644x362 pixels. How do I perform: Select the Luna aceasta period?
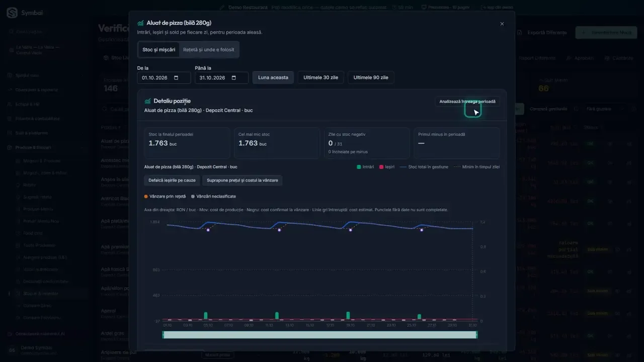(273, 77)
